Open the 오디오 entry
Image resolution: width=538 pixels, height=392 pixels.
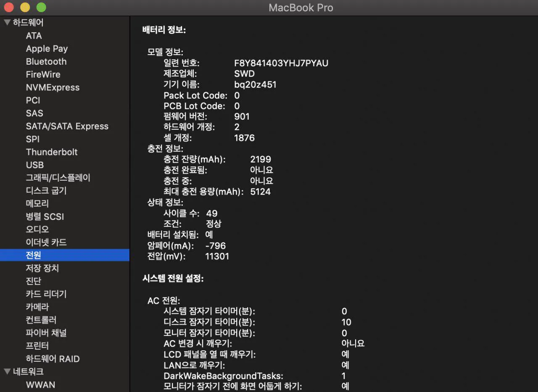coord(37,229)
